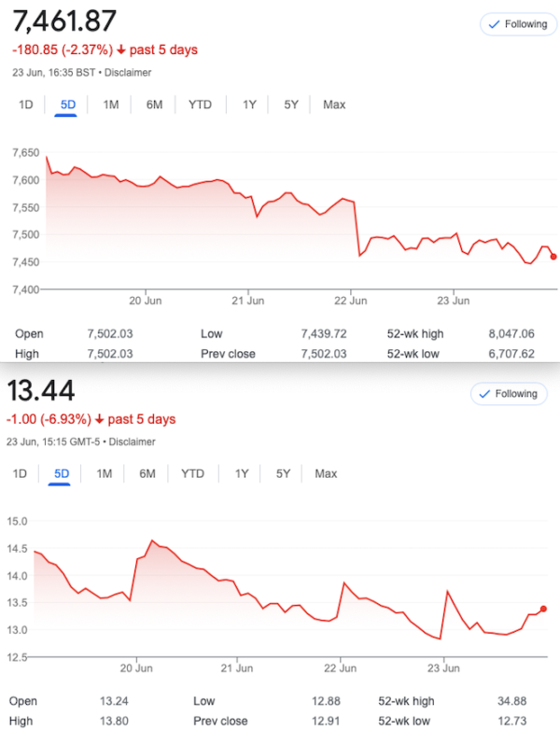The width and height of the screenshot is (560, 730).
Task: Click the checkmark icon in bottom Following button
Action: coord(484,394)
